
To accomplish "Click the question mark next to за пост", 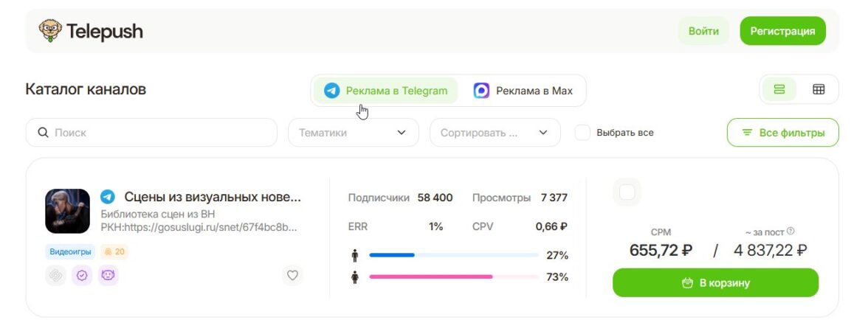I will pyautogui.click(x=790, y=231).
